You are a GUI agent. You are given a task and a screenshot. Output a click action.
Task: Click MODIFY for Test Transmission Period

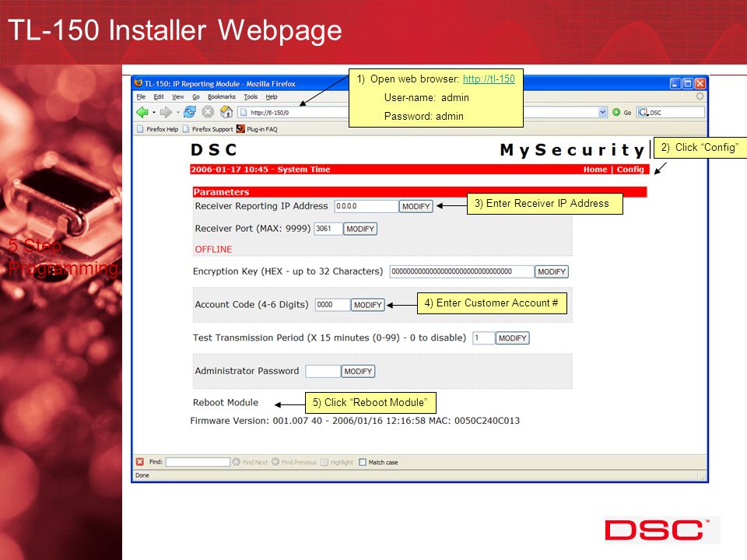point(513,338)
